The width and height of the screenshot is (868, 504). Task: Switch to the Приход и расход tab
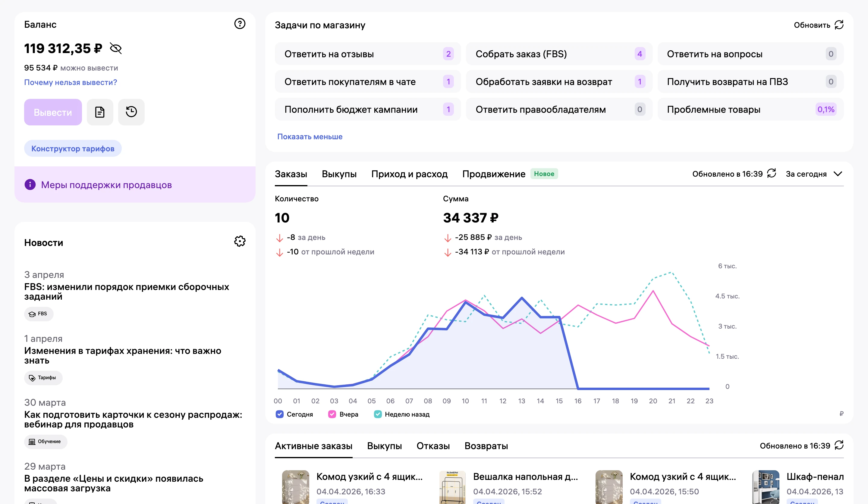tap(409, 174)
